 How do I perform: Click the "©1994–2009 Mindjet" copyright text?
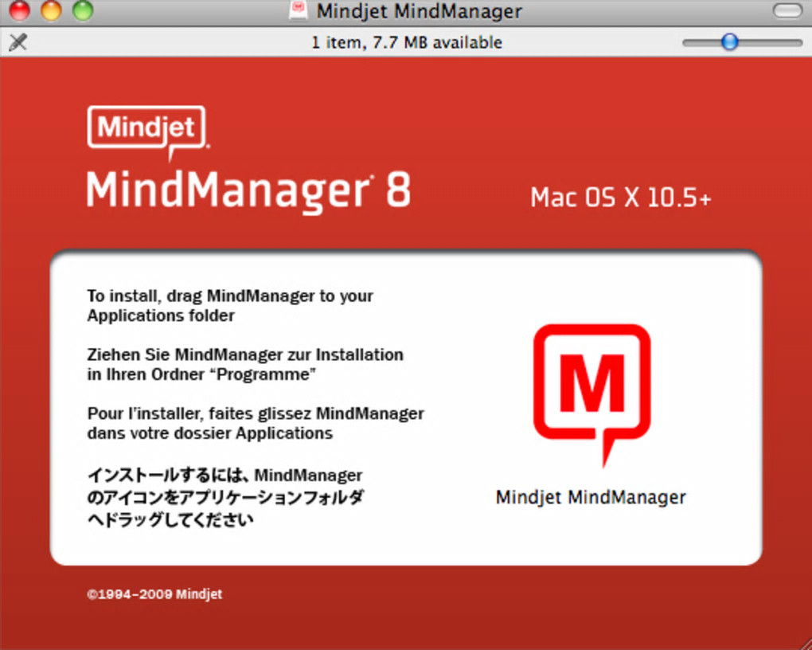[x=154, y=594]
